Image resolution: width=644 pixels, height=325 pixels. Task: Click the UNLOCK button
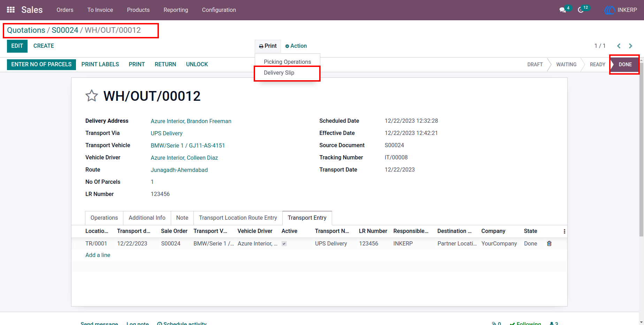click(197, 65)
